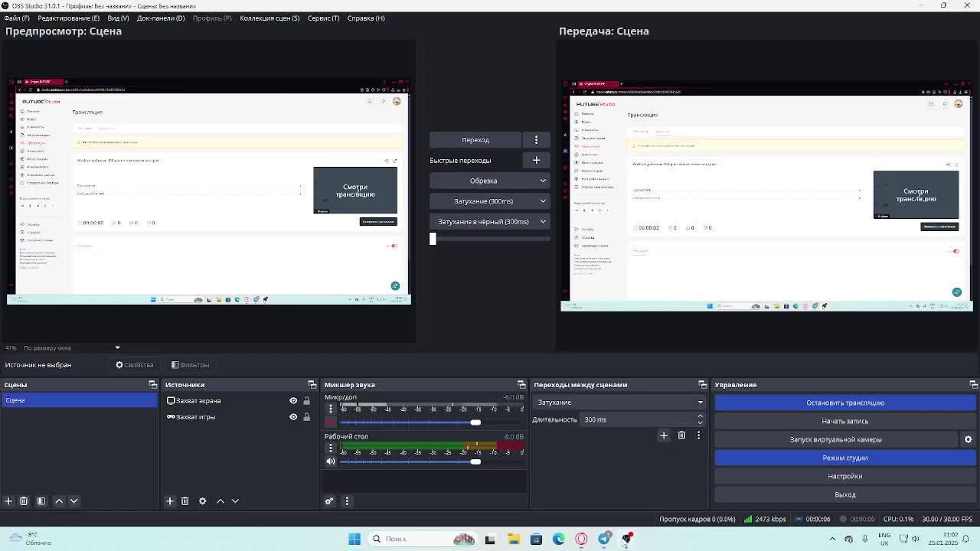Move the scene down in Scenes list
This screenshot has height=551, width=980.
point(74,501)
